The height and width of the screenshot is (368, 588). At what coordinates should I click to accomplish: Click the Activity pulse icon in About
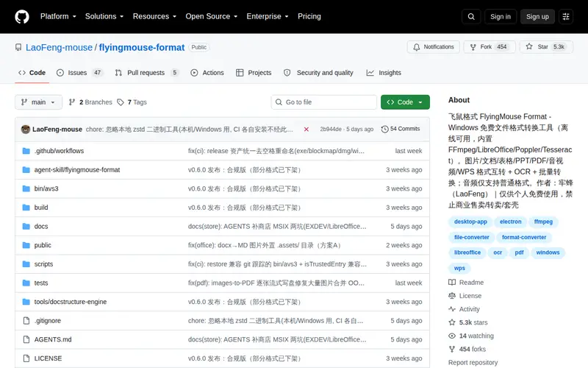pos(452,309)
